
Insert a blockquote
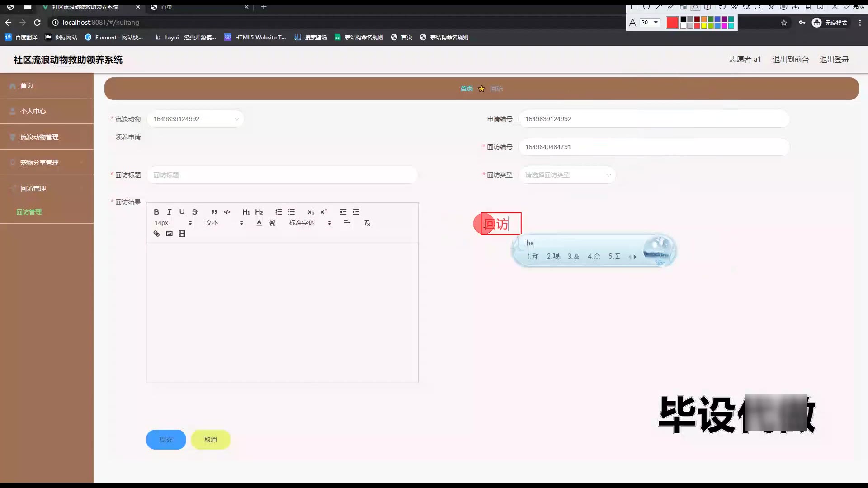pyautogui.click(x=214, y=212)
